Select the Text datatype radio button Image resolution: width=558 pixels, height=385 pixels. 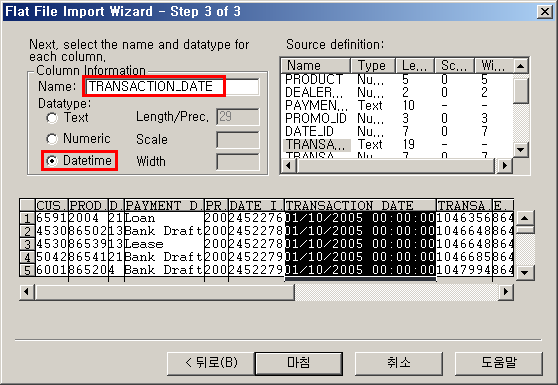[x=52, y=118]
